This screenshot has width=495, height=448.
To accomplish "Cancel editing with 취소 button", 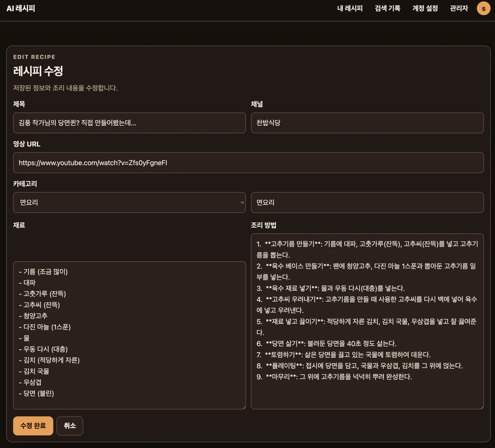I will [70, 426].
